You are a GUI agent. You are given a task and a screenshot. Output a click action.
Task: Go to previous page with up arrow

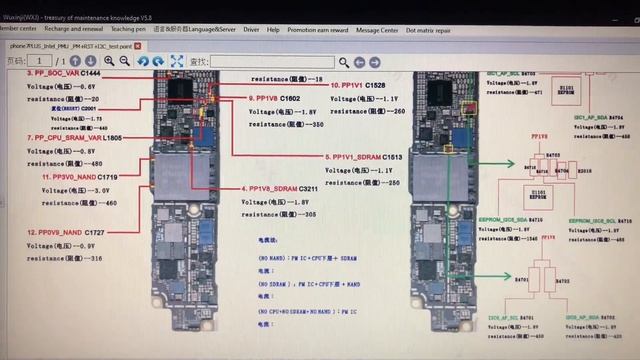(75, 61)
